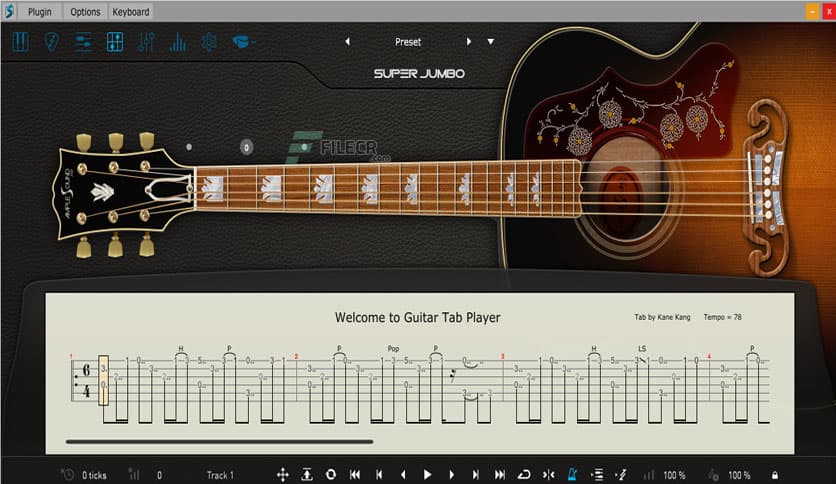Click measure 4 marker in tab
The image size is (836, 484).
click(x=709, y=356)
